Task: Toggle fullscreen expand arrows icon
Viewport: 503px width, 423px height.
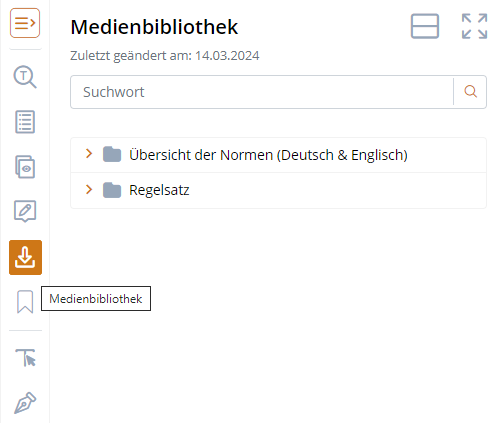Action: tap(475, 26)
